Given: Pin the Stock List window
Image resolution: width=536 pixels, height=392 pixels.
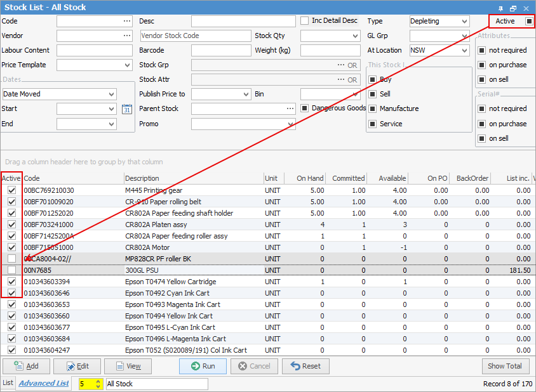Looking at the screenshot, I should (x=500, y=8).
